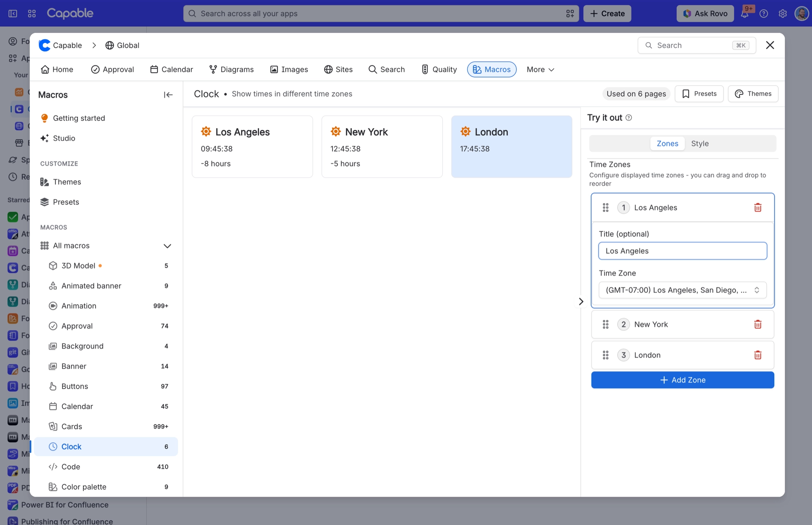Switch to the Style tab
Viewport: 812px width, 525px height.
tap(700, 144)
